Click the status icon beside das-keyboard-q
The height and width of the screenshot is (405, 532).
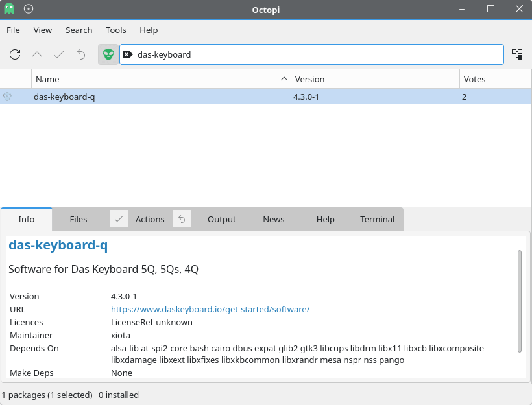tap(8, 97)
